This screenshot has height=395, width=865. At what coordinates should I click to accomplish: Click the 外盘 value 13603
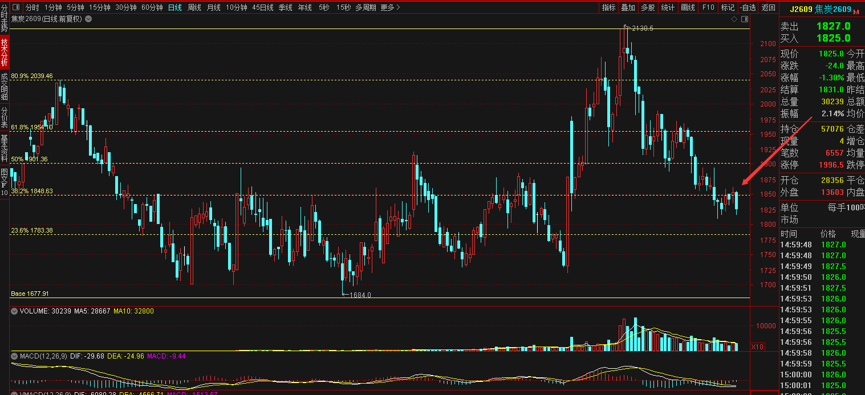832,192
